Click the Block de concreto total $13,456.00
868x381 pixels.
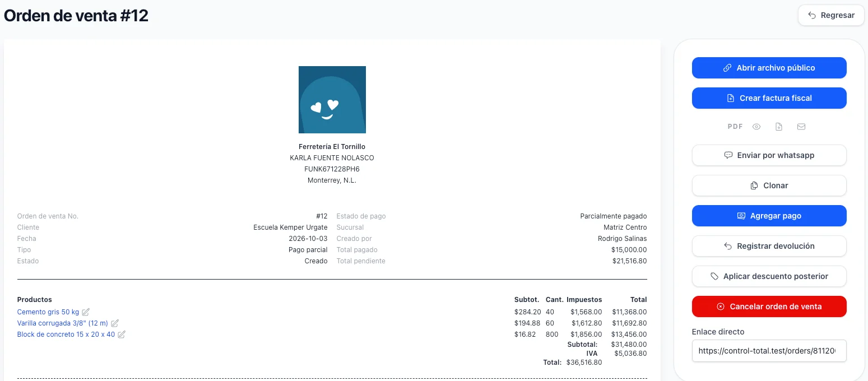point(629,334)
